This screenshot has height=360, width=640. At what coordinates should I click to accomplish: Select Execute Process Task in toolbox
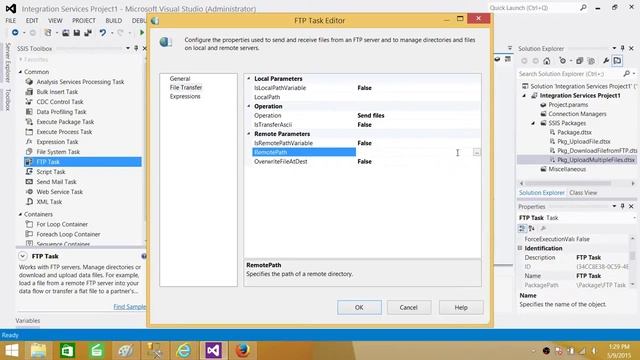[64, 132]
